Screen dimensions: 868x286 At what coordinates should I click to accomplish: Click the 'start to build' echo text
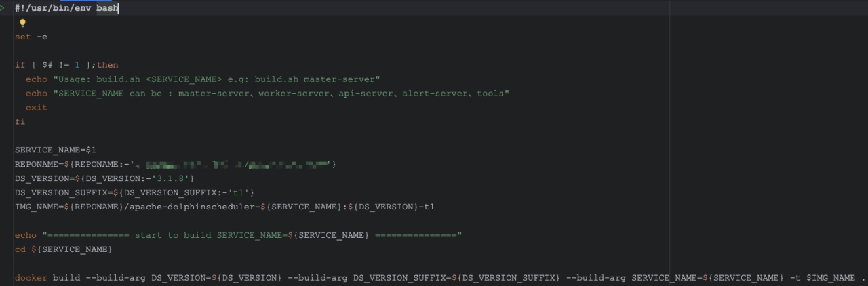(173, 235)
